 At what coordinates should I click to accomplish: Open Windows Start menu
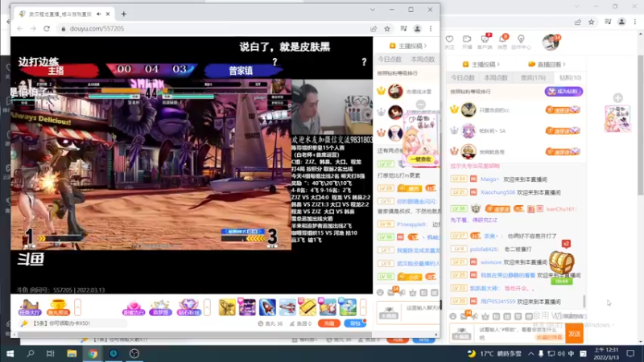point(10,353)
